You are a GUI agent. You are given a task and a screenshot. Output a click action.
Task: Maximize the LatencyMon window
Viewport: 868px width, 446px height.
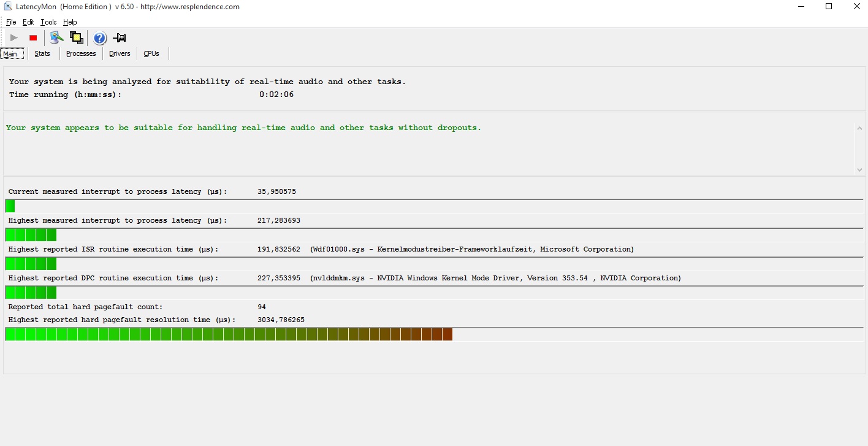[x=829, y=7]
